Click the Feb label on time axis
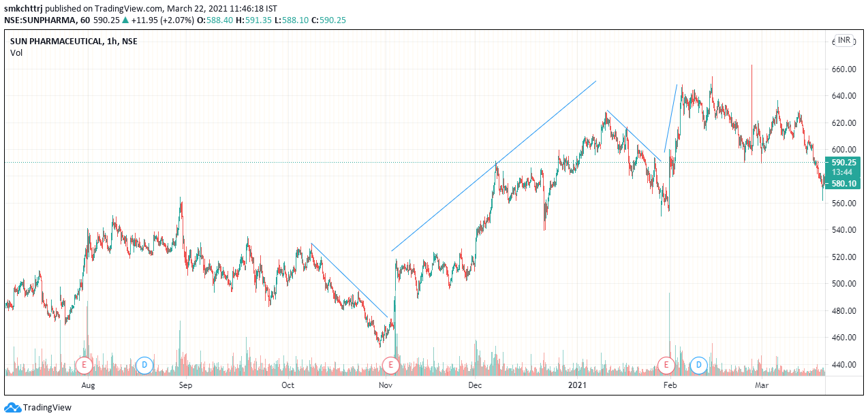868x420 pixels. click(x=670, y=386)
